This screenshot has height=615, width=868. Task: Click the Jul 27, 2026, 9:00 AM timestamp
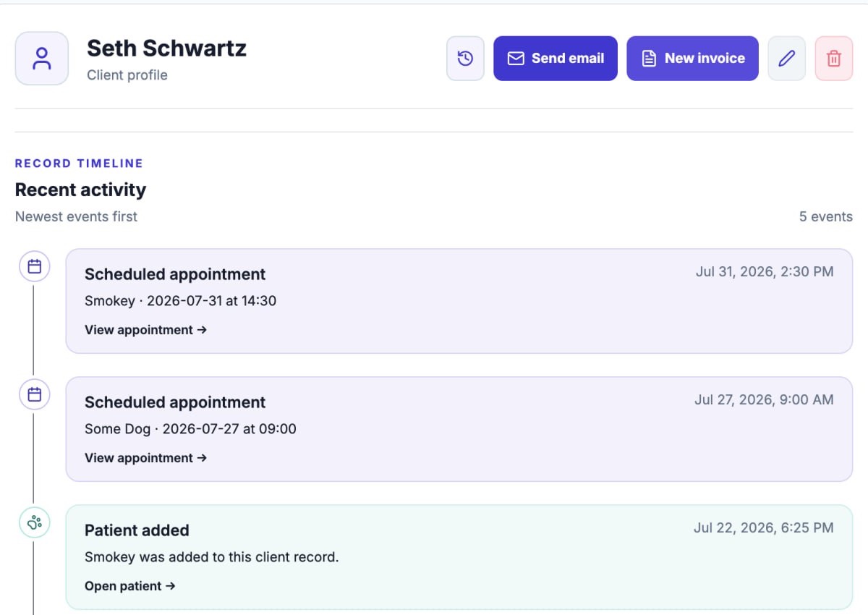click(x=764, y=400)
